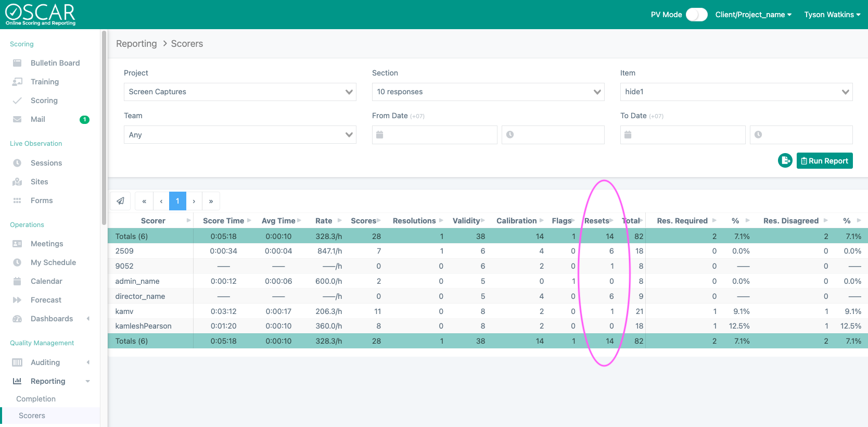Go to the last page of results

pos(211,201)
